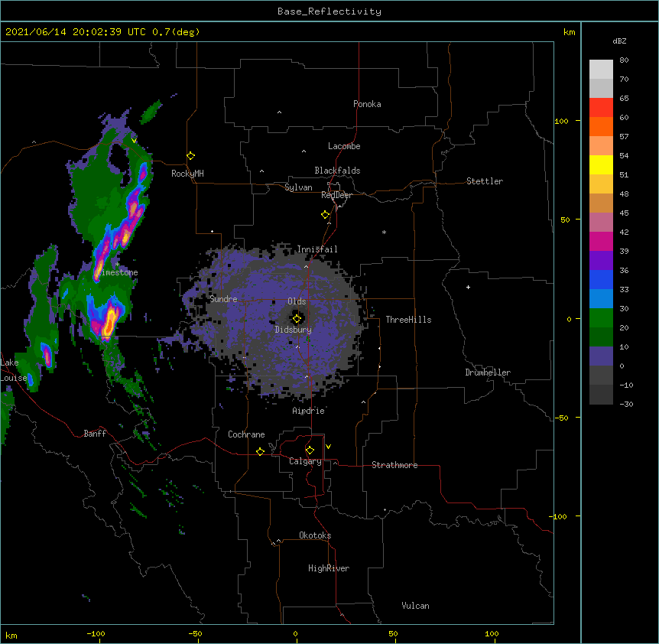The height and width of the screenshot is (644, 659).
Task: Click the 100 tick on the right axis
Action: [x=561, y=121]
